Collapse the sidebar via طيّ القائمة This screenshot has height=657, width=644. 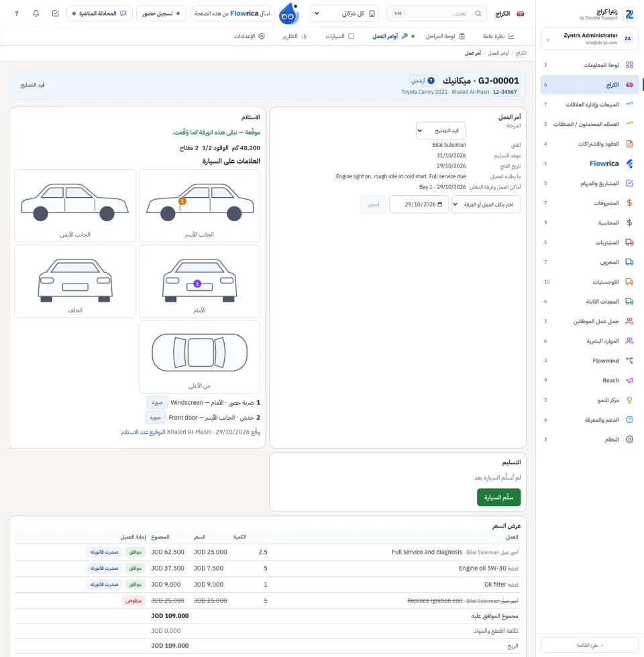click(x=590, y=645)
